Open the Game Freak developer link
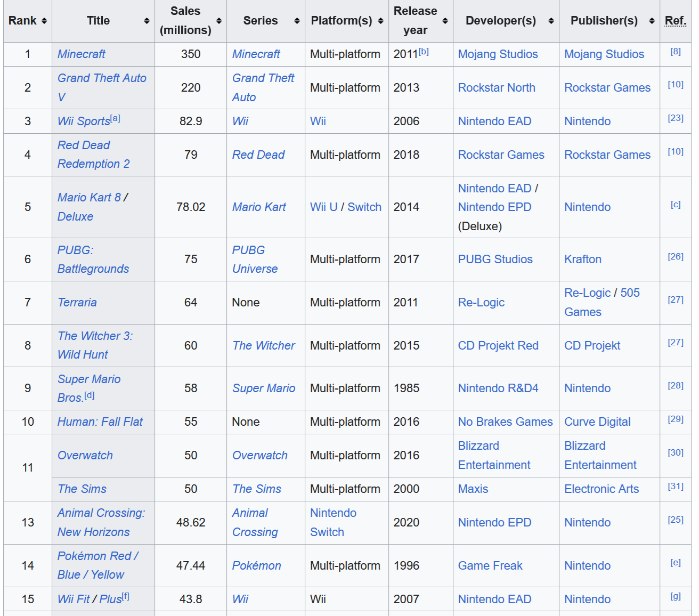Screen dimensions: 699x616 click(490, 566)
